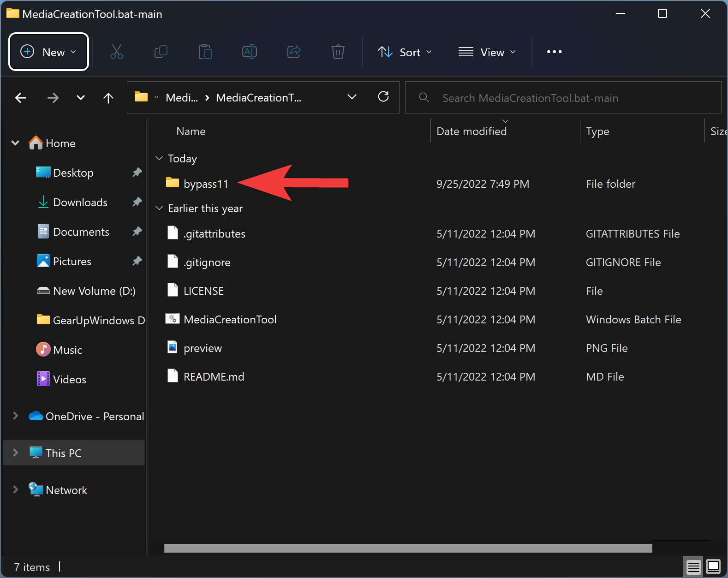Switch to details view in status bar
This screenshot has height=578, width=728.
pos(693,566)
